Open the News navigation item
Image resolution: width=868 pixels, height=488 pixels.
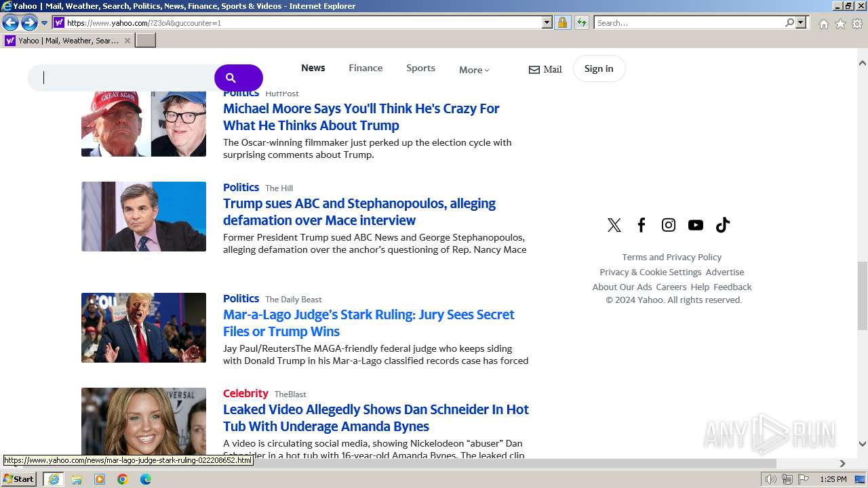pyautogui.click(x=313, y=68)
